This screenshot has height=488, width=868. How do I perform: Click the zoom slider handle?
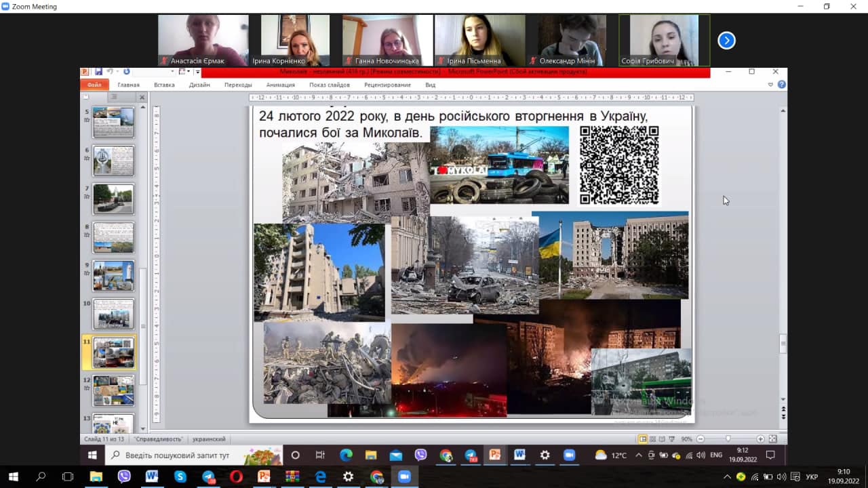tap(728, 439)
